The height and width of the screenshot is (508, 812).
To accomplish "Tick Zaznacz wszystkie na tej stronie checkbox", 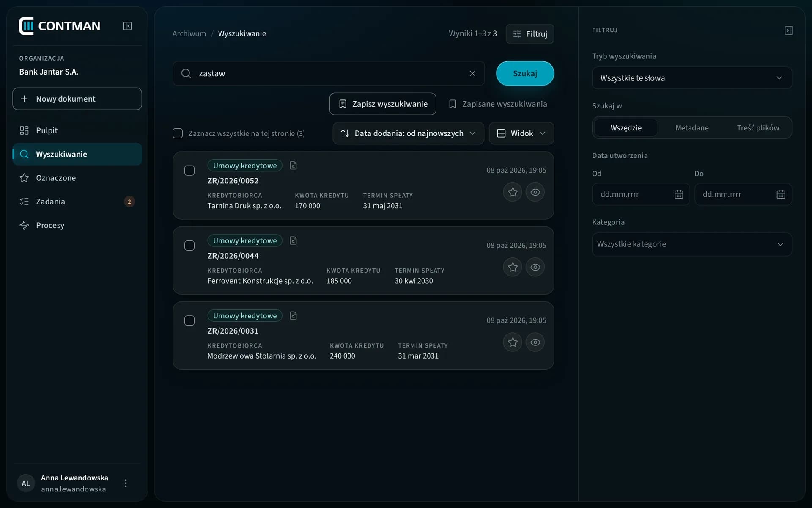I will tap(178, 133).
